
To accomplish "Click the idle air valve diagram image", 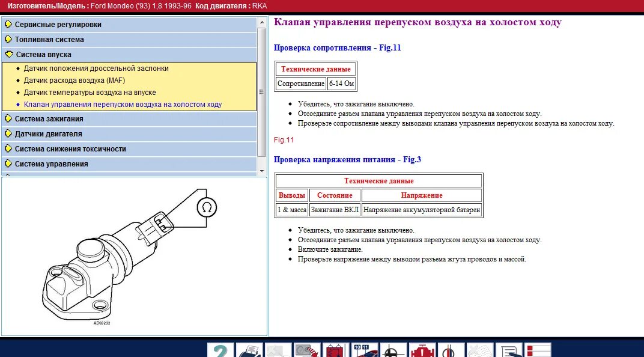I will point(129,257).
